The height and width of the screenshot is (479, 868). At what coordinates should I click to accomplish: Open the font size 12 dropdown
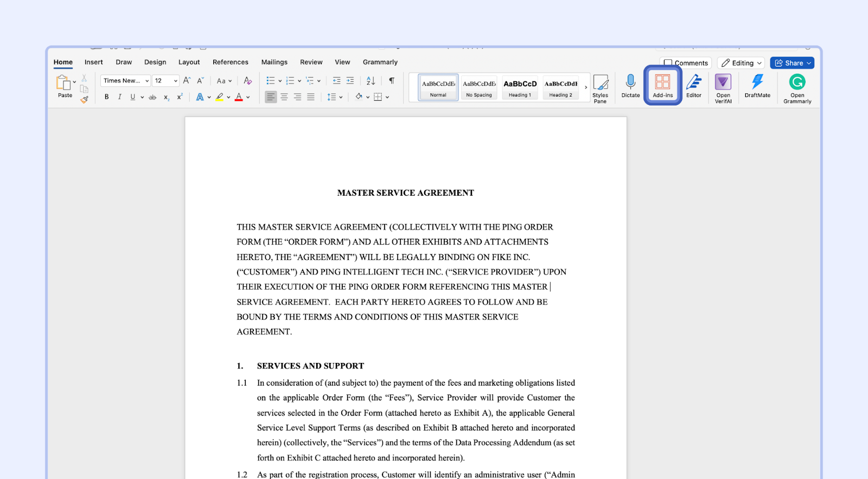[x=175, y=81]
